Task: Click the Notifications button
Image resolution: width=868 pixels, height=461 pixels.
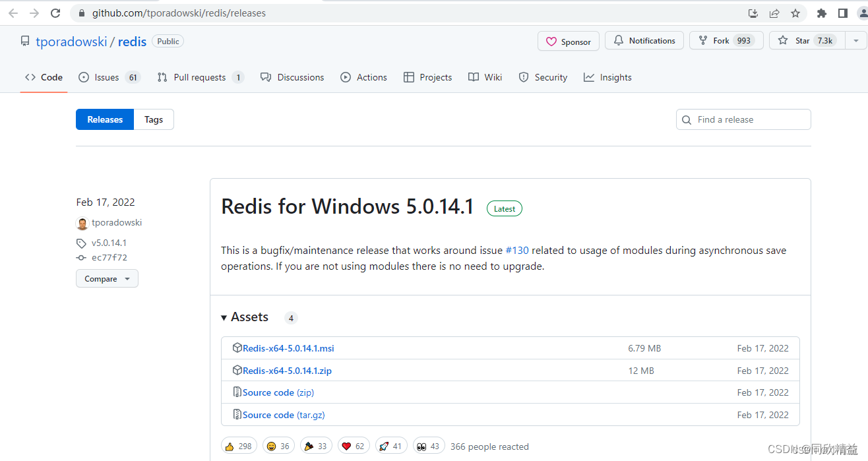Action: tap(644, 40)
